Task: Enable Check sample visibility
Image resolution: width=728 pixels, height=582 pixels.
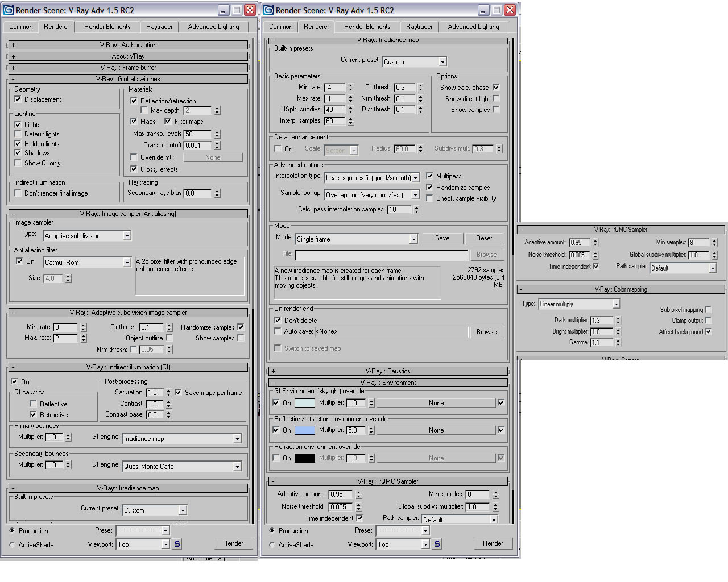Action: point(429,198)
